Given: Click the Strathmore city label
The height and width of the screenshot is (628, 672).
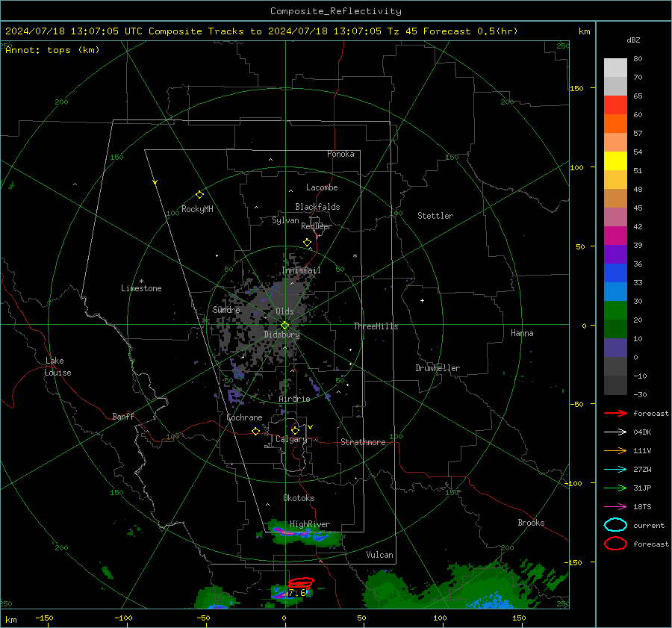Looking at the screenshot, I should (363, 442).
